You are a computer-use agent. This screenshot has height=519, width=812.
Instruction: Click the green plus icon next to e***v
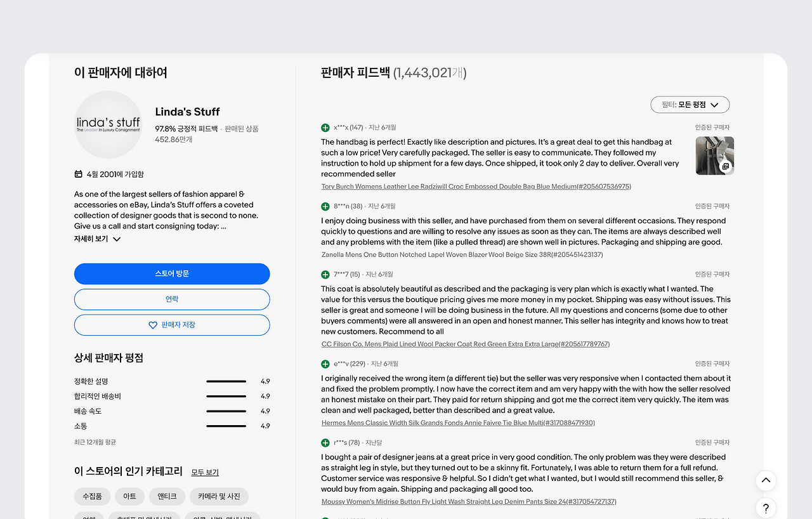point(325,364)
